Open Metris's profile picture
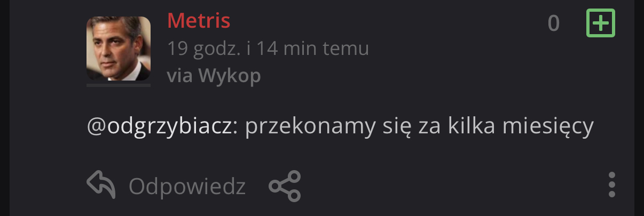644x216 pixels. click(119, 49)
